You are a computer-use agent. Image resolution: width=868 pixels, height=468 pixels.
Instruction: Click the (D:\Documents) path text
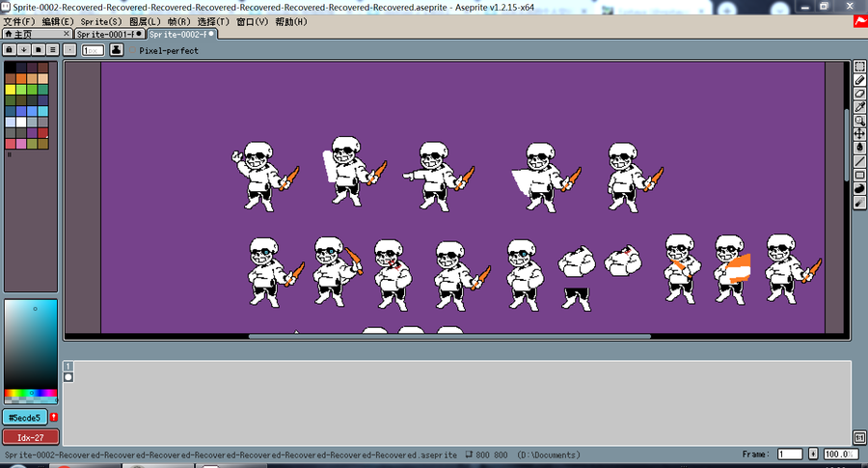pyautogui.click(x=549, y=454)
